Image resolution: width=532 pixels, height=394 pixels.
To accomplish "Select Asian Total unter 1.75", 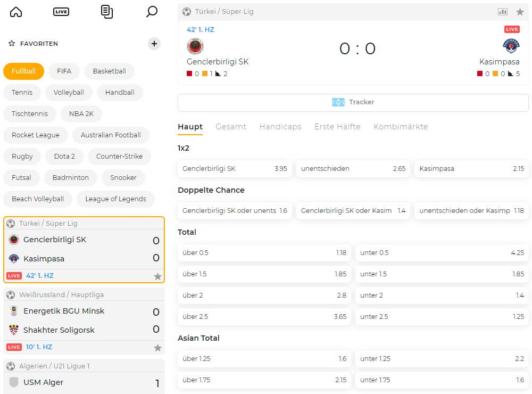I will click(x=442, y=380).
